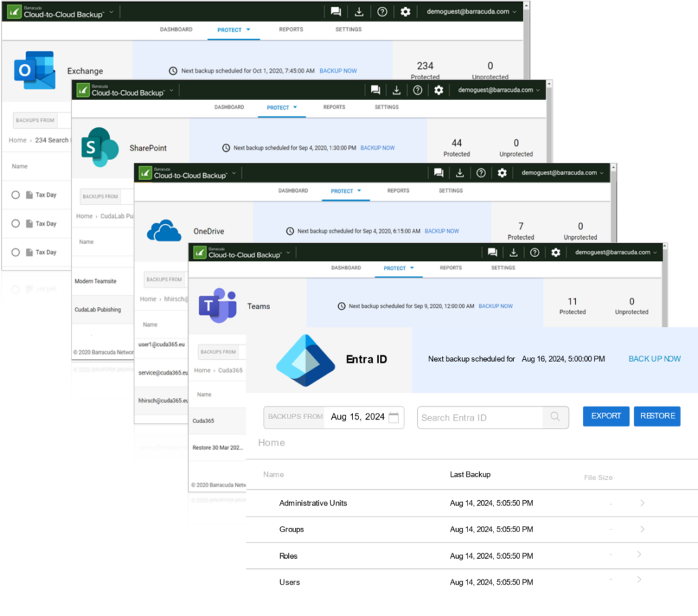Screen dimensions: 698x616
Task: Expand the Administrative Units row chevron
Action: point(642,503)
